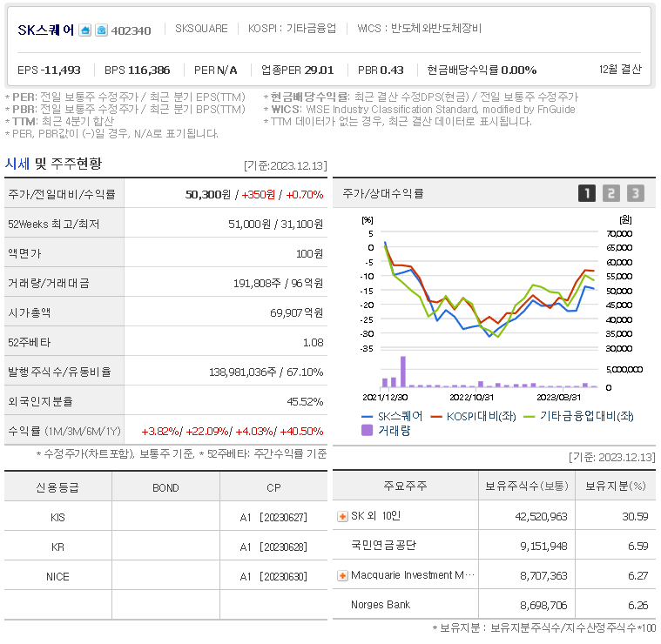Viewport: 661px width, 644px height.
Task: Click the stock code 402340
Action: click(x=131, y=30)
